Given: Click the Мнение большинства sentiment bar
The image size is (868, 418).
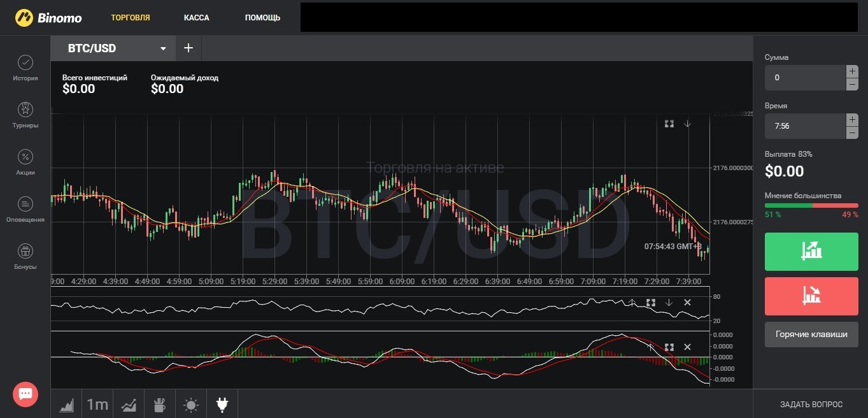Looking at the screenshot, I should [x=811, y=206].
